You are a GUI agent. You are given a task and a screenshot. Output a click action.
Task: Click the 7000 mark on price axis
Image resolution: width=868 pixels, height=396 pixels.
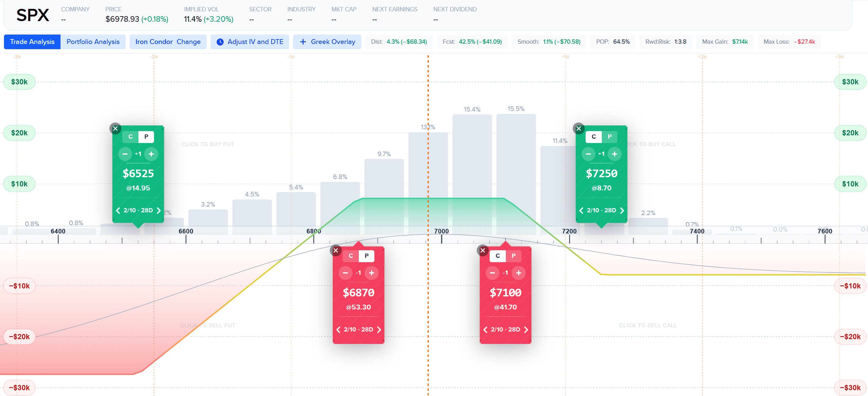441,232
